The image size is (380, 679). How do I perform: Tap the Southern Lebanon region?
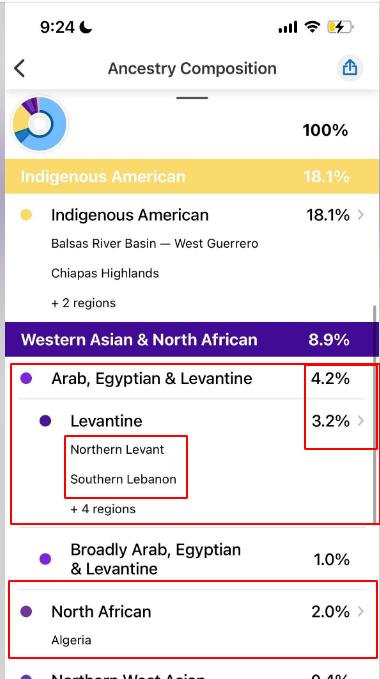click(123, 479)
